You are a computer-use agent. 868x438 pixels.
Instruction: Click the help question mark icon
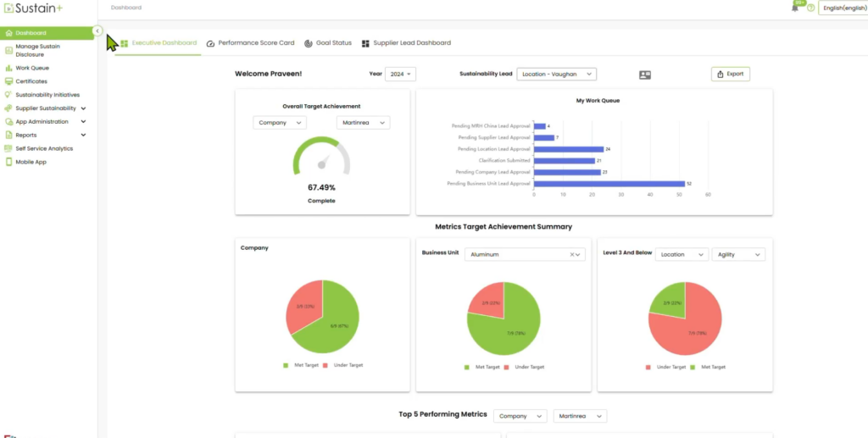pyautogui.click(x=810, y=8)
